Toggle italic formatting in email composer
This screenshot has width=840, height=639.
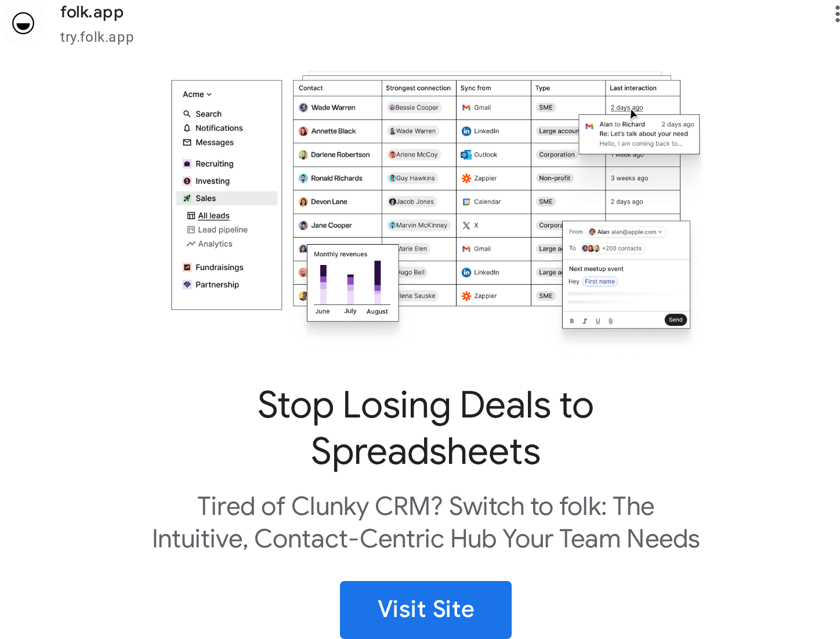(x=585, y=321)
